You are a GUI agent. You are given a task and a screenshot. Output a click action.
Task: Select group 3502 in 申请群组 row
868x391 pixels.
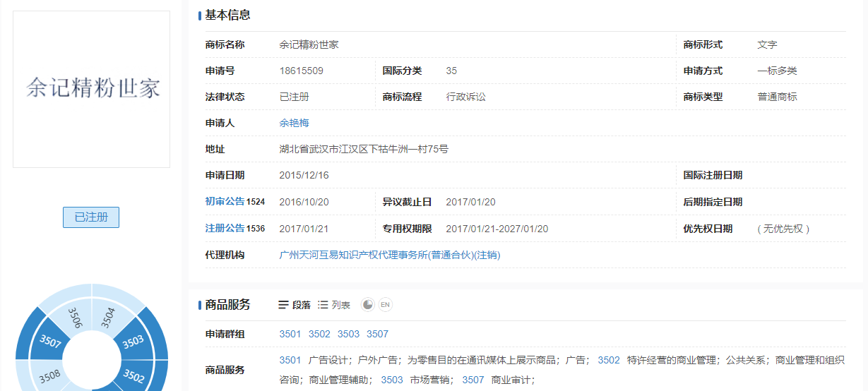click(319, 334)
